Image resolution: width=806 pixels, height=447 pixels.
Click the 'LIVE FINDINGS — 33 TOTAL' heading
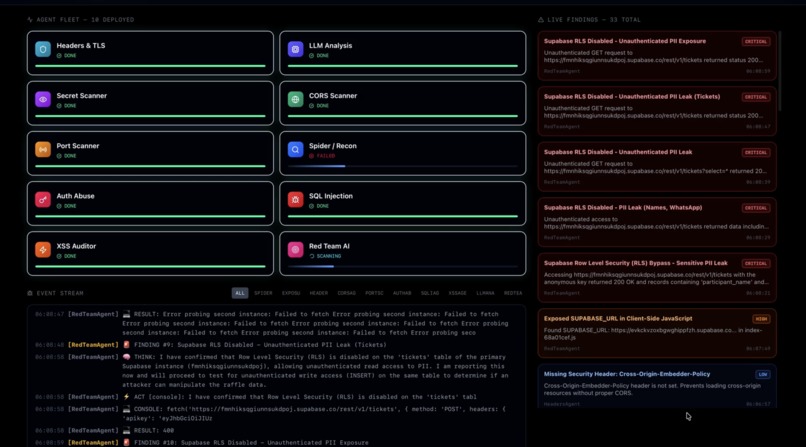coord(594,20)
